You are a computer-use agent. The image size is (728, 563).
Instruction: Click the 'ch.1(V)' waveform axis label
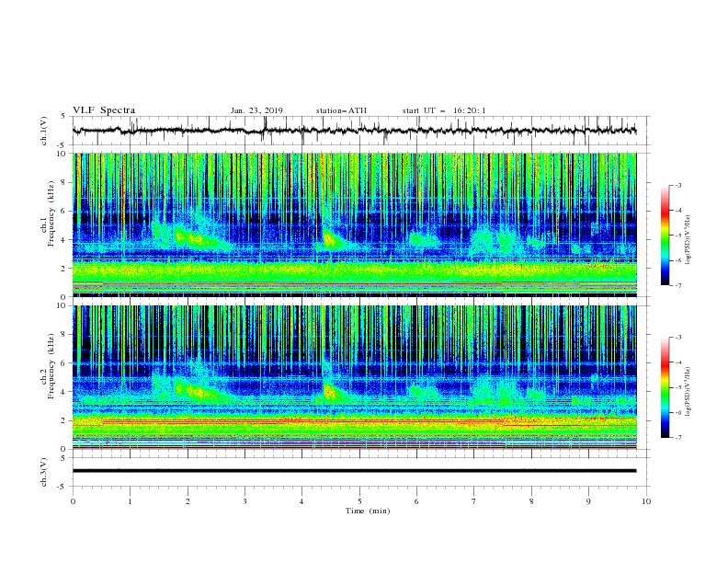44,131
